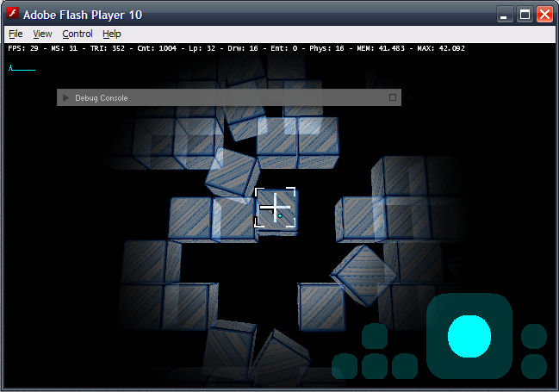The height and width of the screenshot is (392, 559).
Task: Click the large dark teal joystick pad
Action: (x=469, y=336)
